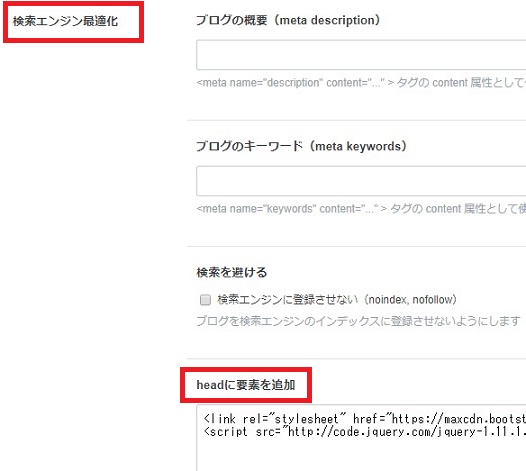The width and height of the screenshot is (526, 471).
Task: Select the 検索エンジン最適化 section label
Action: pos(65,21)
